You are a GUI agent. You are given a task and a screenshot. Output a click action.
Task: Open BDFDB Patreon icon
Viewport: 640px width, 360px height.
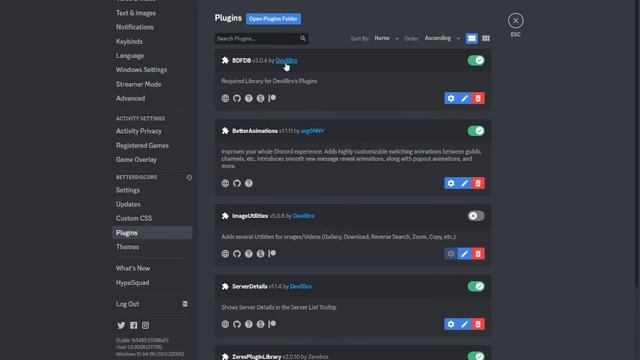[272, 98]
